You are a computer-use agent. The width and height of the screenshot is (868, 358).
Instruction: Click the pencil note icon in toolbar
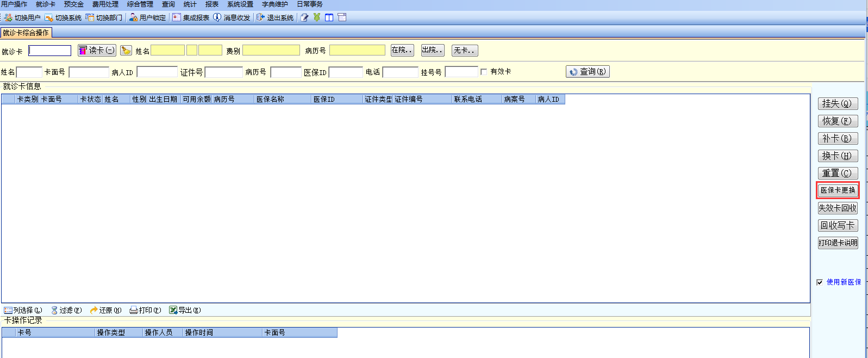pyautogui.click(x=304, y=17)
